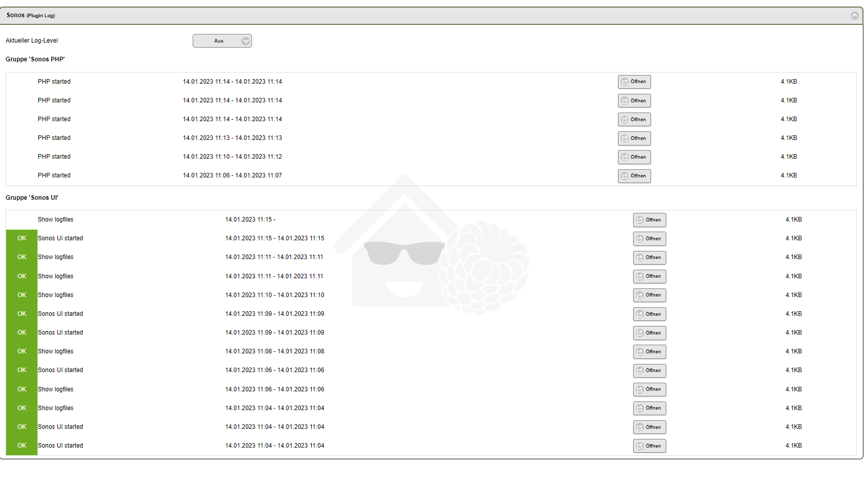868x477 pixels.
Task: Click Show logfiles timestamp 11:06 - 11:06
Action: (x=275, y=389)
